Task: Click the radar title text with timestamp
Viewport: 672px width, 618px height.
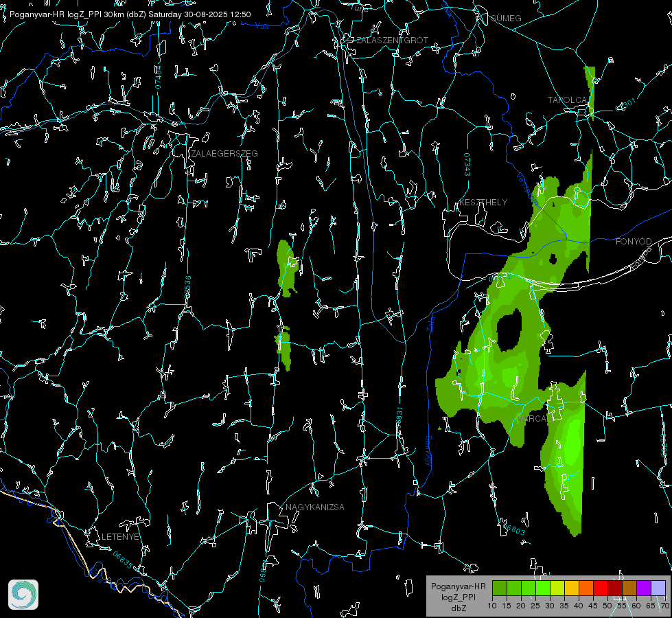Action: (130, 14)
